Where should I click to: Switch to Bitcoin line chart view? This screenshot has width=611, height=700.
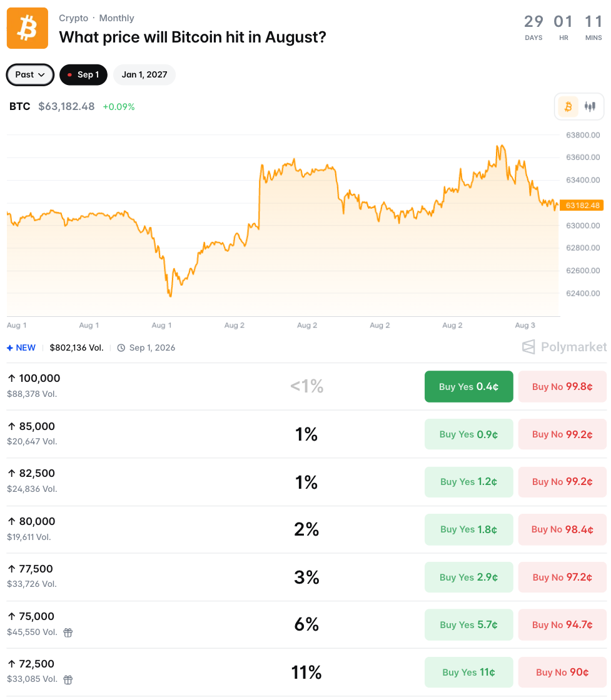(x=568, y=107)
